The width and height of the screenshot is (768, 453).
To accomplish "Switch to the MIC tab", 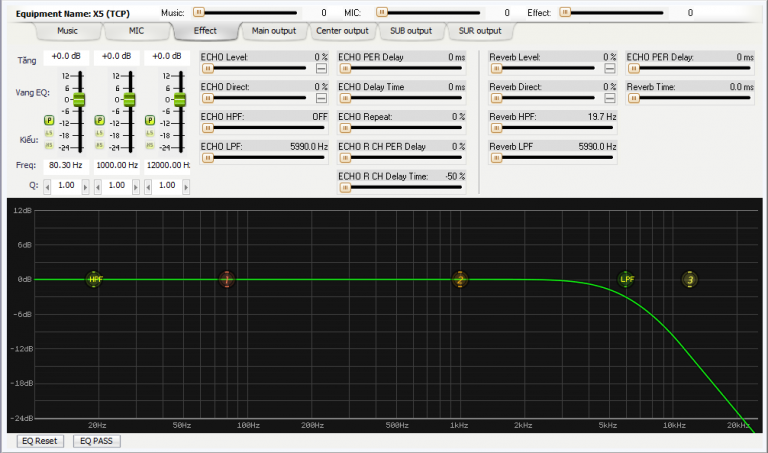I will tap(136, 31).
